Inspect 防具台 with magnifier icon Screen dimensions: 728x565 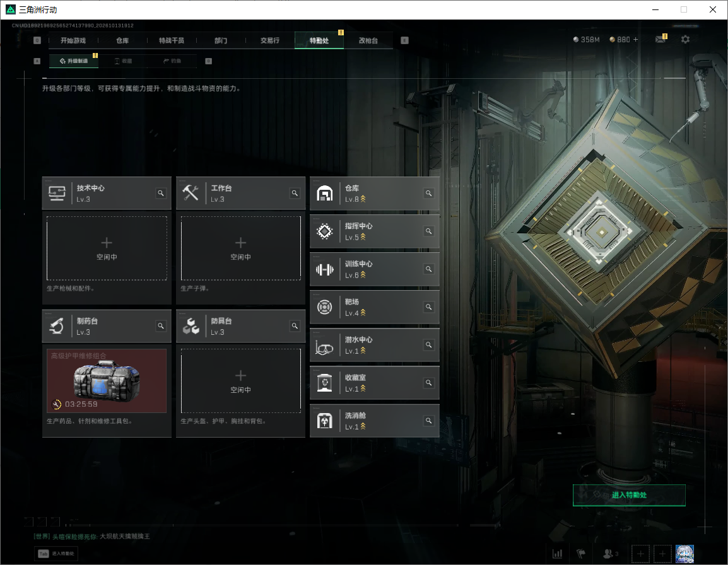(x=295, y=326)
